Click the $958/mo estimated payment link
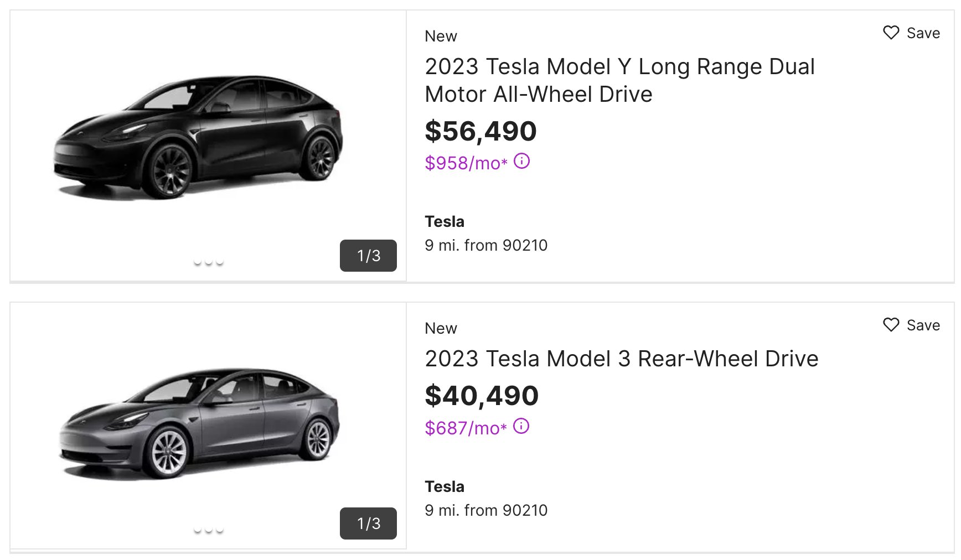This screenshot has height=560, width=961. [x=466, y=163]
